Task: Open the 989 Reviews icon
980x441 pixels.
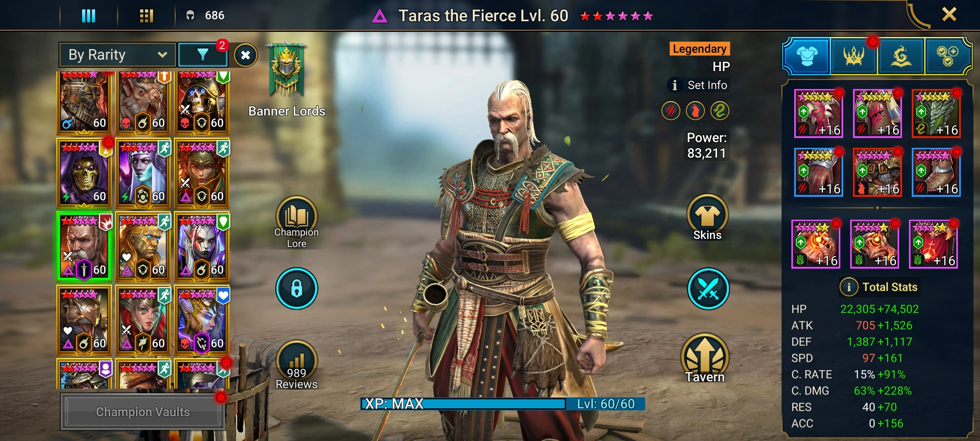Action: tap(296, 365)
